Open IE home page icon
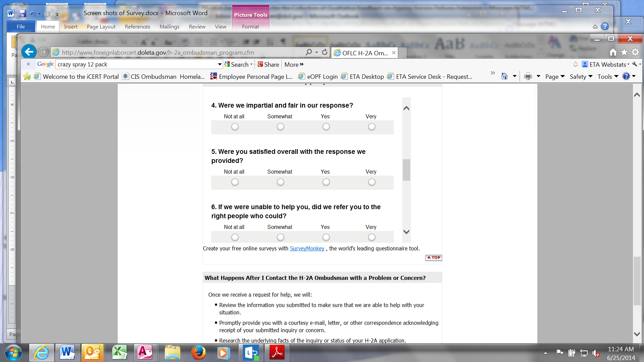This screenshot has height=362, width=644. 613,52
